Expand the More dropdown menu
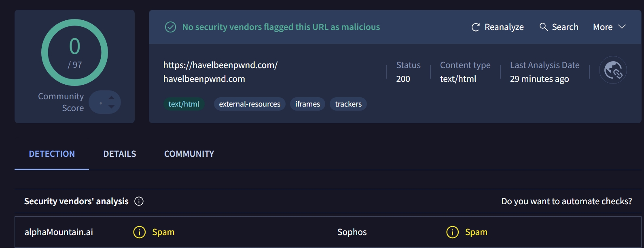Image resolution: width=644 pixels, height=248 pixels. click(609, 27)
